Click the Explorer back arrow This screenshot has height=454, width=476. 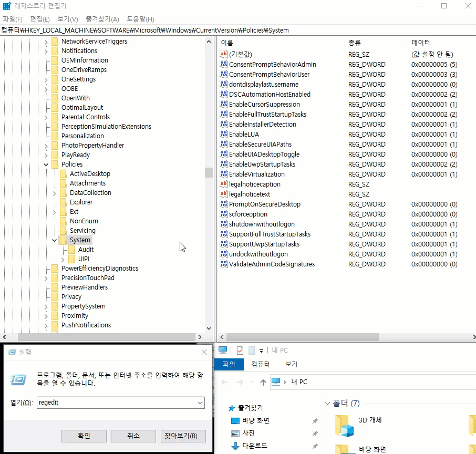coord(225,382)
